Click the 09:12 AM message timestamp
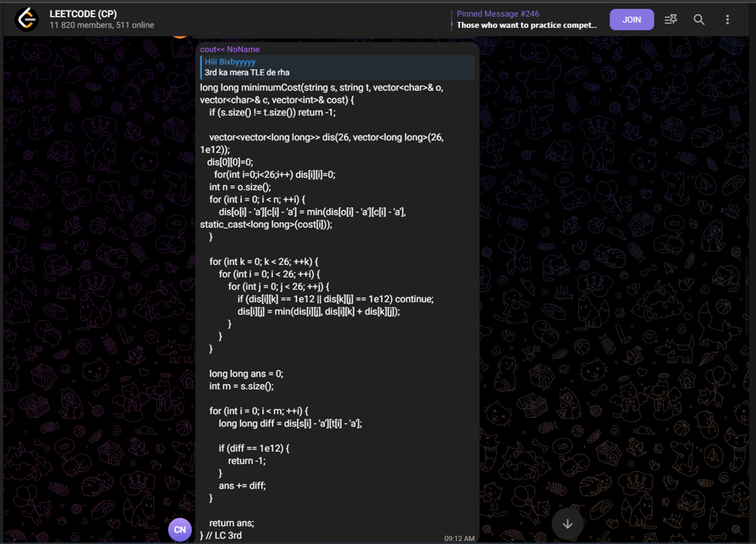 460,538
